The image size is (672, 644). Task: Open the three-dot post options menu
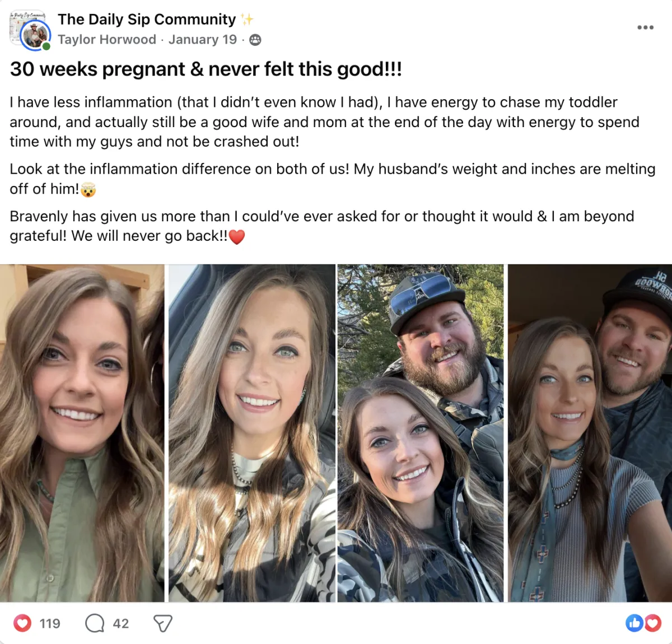click(x=645, y=27)
